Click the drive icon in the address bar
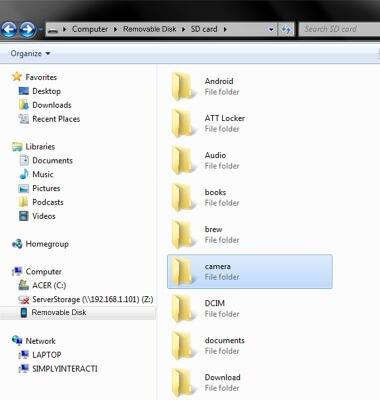Screen dimensions: 380x400 pos(53,30)
